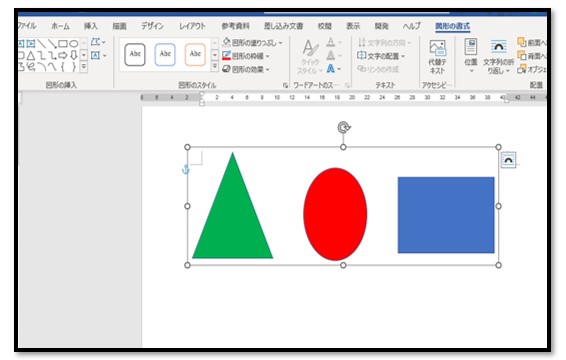Screen dimensions: 566x360
Task: Switch to the レイアウト tab
Action: (192, 26)
